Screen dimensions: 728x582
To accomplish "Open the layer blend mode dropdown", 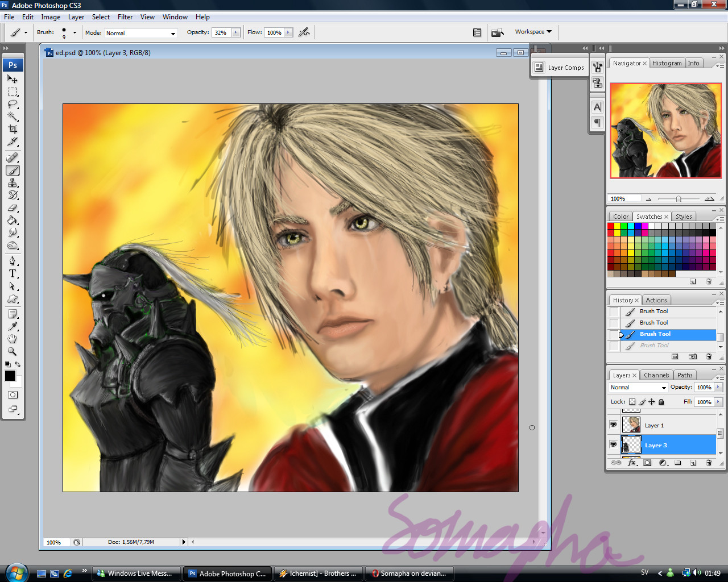I will (638, 387).
